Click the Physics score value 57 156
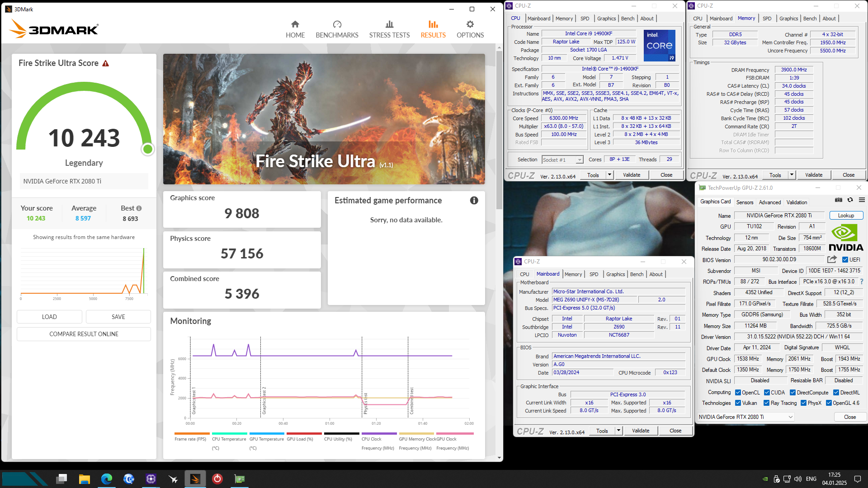Screen dimensions: 868x488 (242, 253)
